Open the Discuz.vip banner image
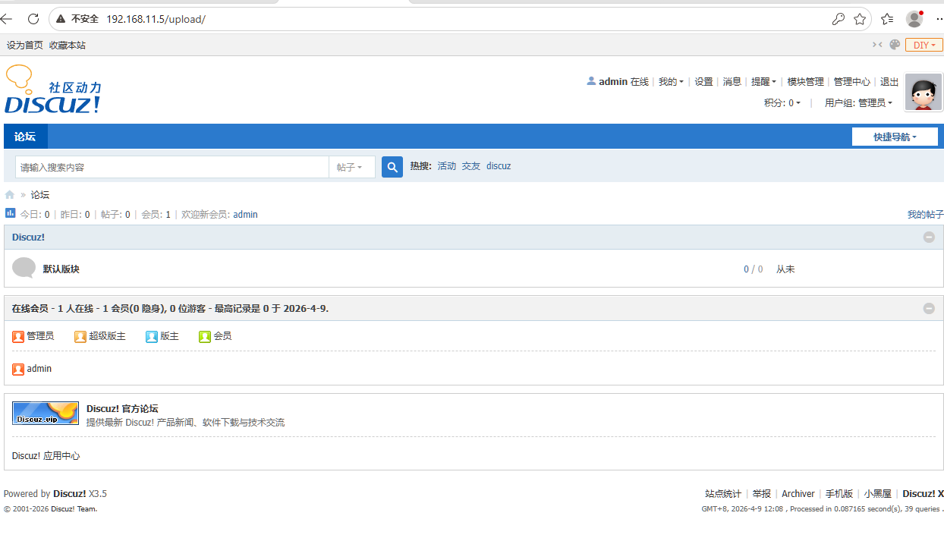Screen dimensions: 944x560 46,413
